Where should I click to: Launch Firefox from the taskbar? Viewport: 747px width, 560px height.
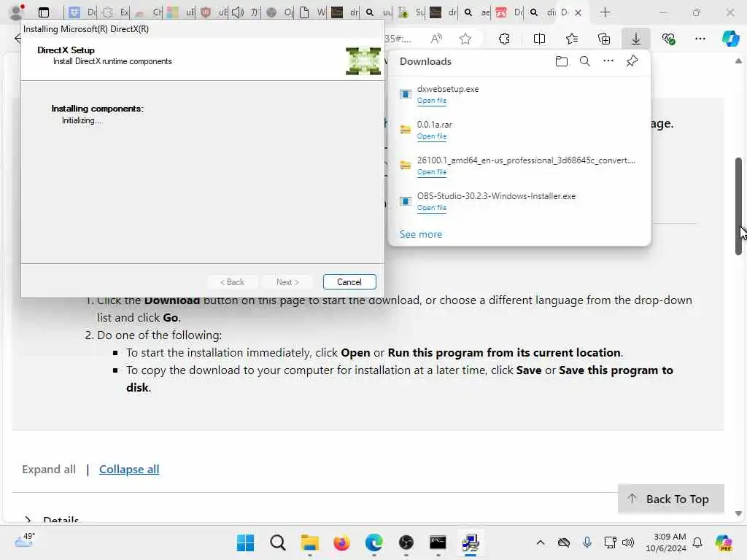(x=341, y=542)
